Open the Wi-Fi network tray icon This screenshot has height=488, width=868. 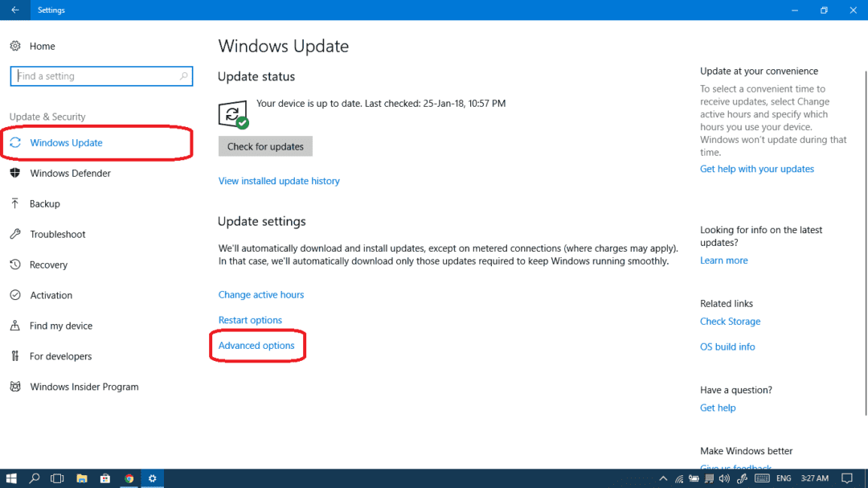click(678, 478)
